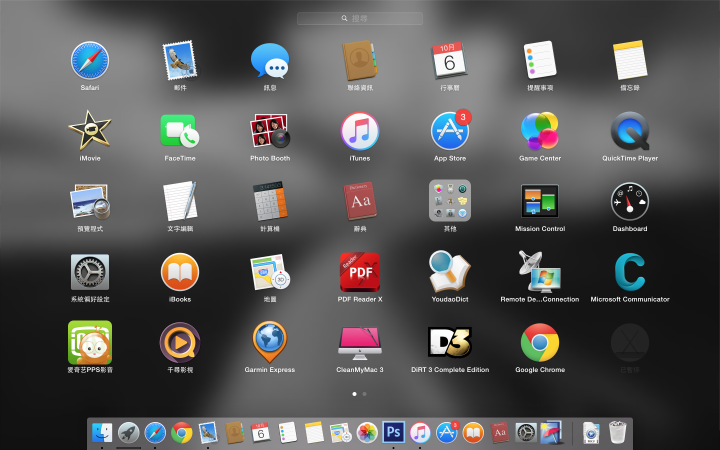Launch Photo Booth
The width and height of the screenshot is (720, 450).
270,131
